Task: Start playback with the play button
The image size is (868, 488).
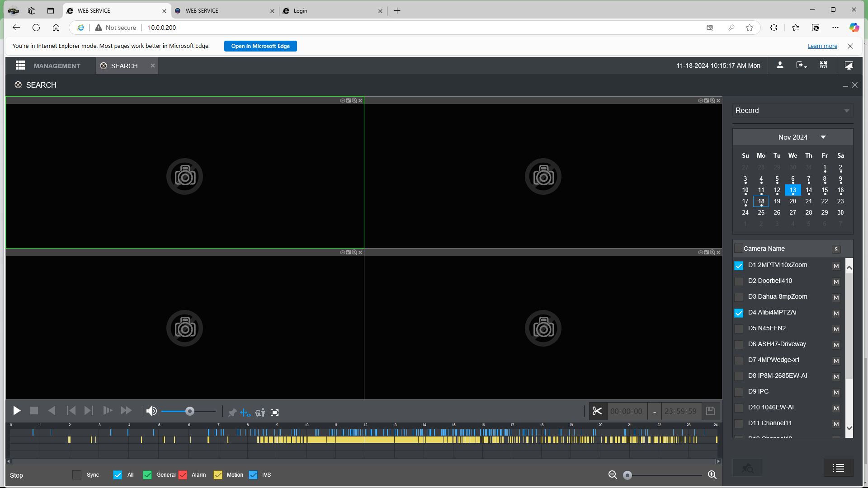Action: (17, 411)
